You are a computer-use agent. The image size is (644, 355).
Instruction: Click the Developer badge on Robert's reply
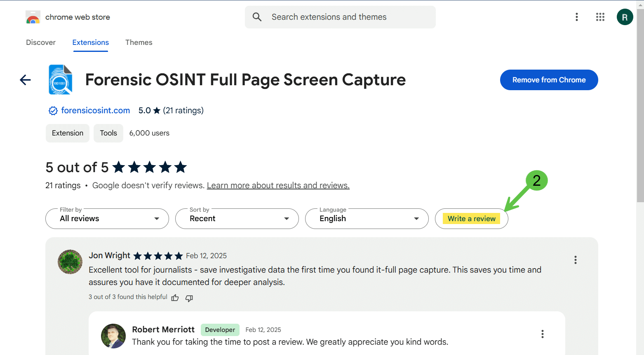click(x=220, y=330)
